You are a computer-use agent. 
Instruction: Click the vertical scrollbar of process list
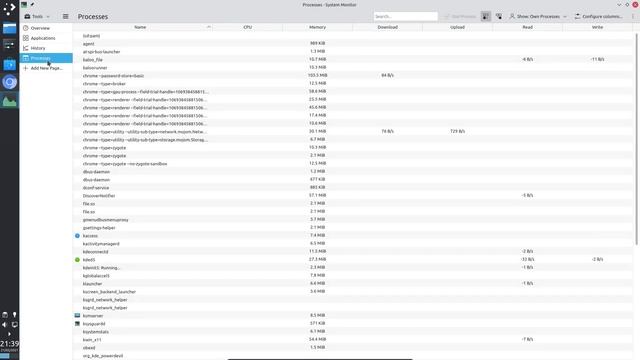click(x=637, y=139)
